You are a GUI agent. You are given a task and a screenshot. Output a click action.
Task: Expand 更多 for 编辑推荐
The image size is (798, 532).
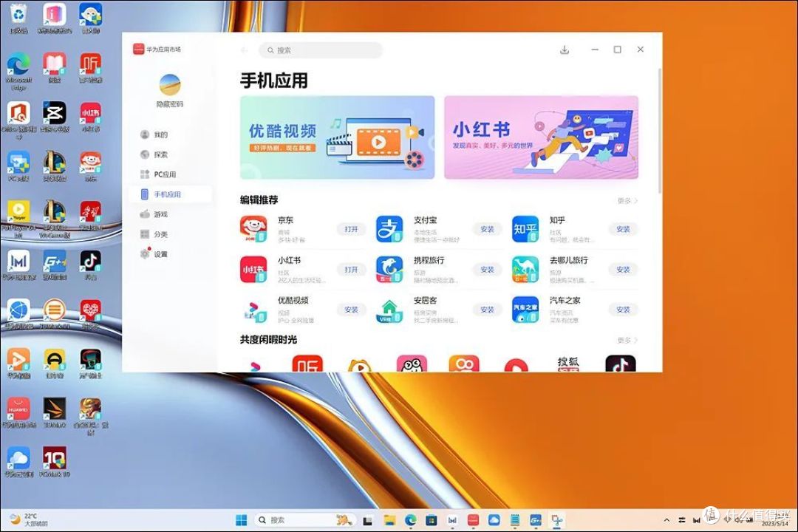[x=627, y=200]
